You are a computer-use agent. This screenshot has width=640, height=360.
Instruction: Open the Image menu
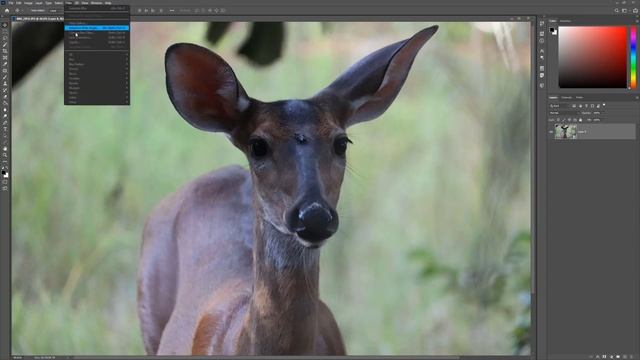(x=28, y=3)
